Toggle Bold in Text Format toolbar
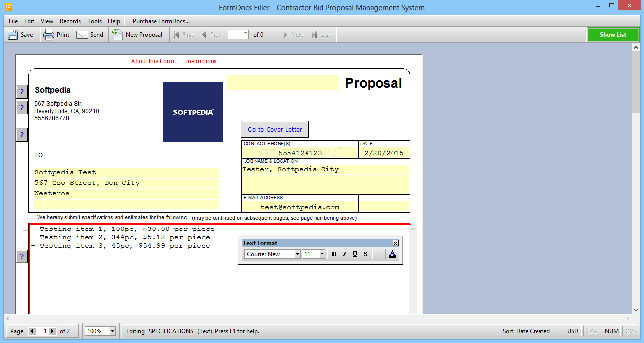644x343 pixels. tap(334, 254)
